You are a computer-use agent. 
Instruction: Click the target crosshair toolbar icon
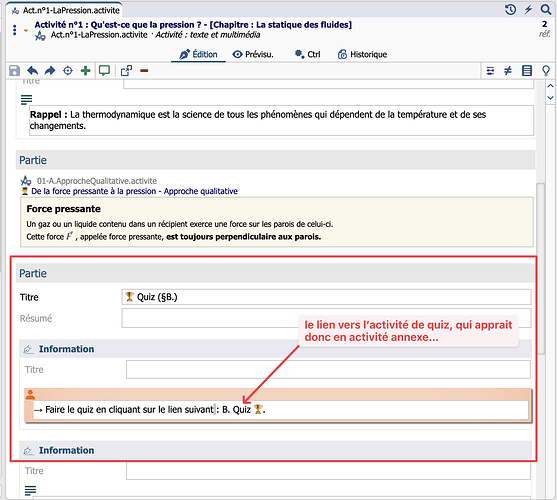point(67,71)
